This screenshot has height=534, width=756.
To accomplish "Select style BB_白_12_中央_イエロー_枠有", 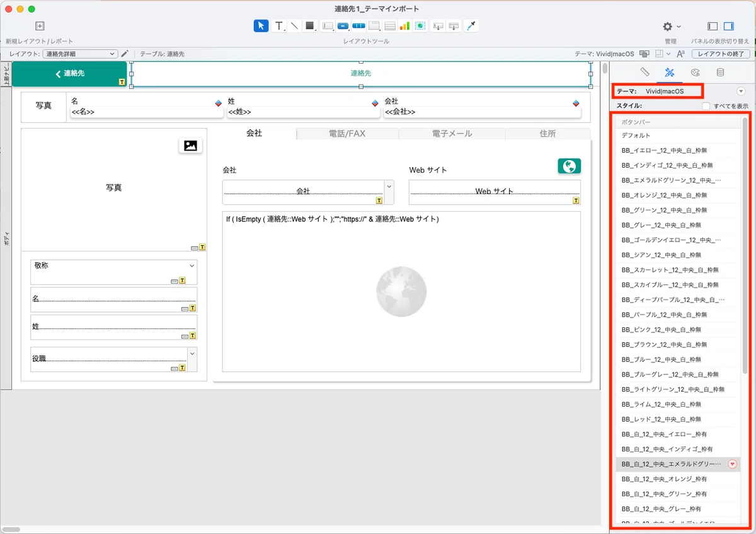I will (679, 434).
